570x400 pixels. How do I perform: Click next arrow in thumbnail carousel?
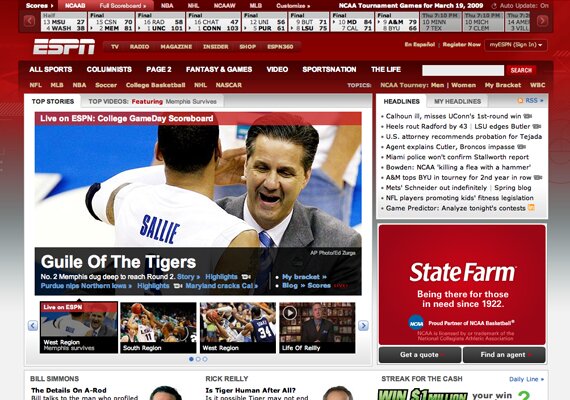pos(363,325)
